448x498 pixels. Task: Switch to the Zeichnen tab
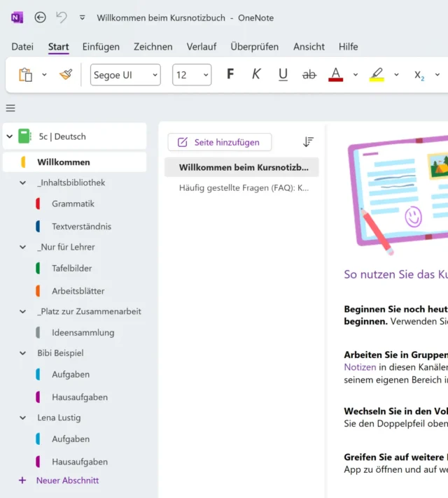(x=153, y=47)
